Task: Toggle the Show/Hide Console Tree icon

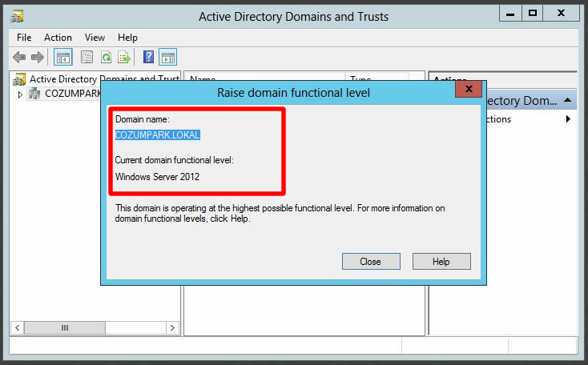Action: pyautogui.click(x=62, y=57)
